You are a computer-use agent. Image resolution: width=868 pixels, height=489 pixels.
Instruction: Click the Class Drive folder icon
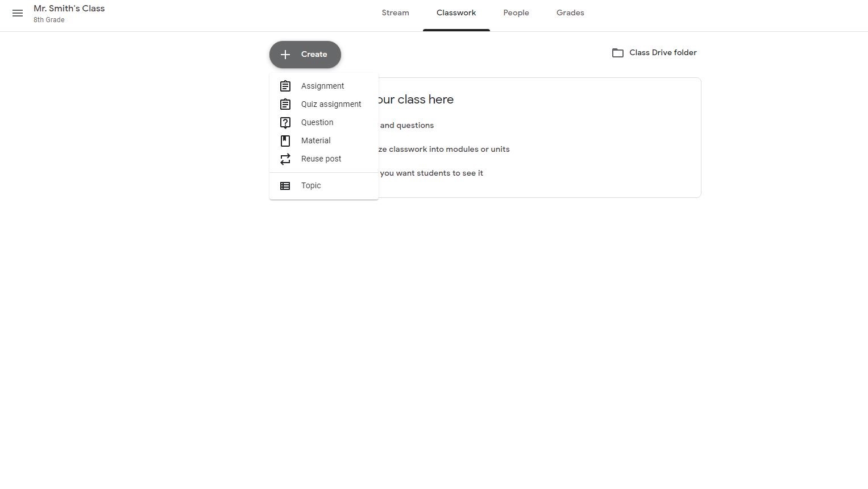(618, 52)
